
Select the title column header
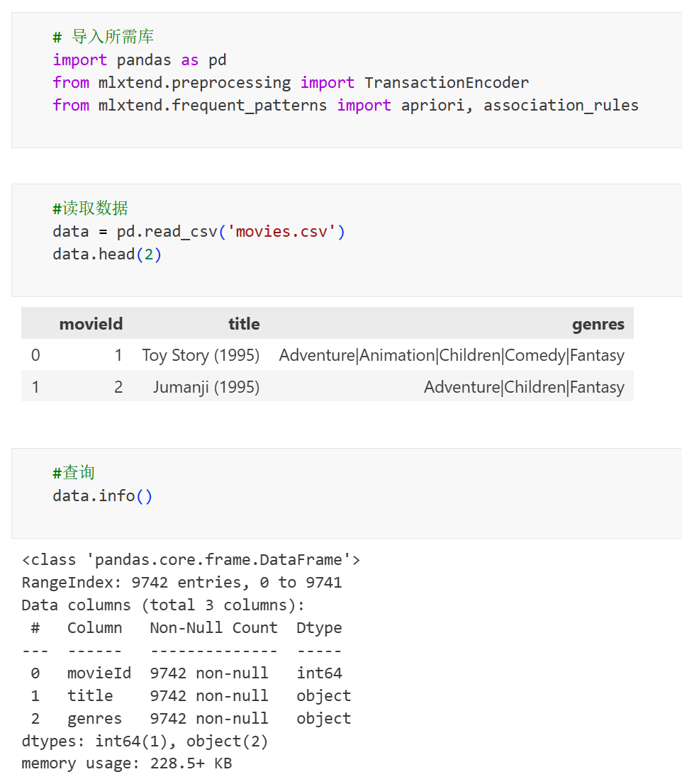(244, 324)
